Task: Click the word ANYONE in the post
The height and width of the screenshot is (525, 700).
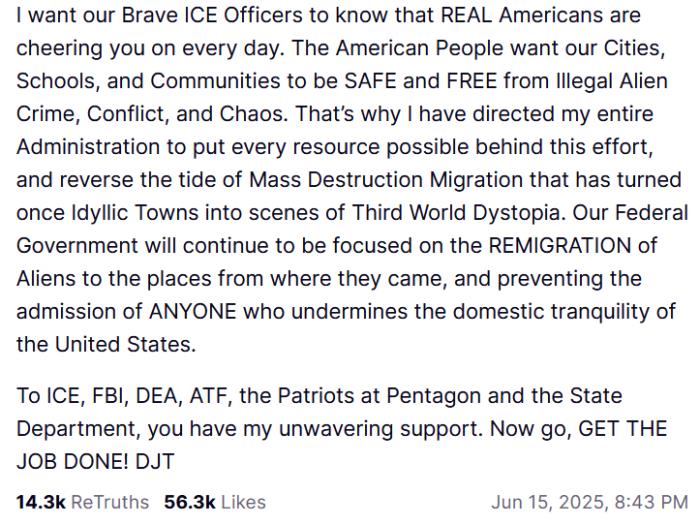Action: [x=192, y=312]
